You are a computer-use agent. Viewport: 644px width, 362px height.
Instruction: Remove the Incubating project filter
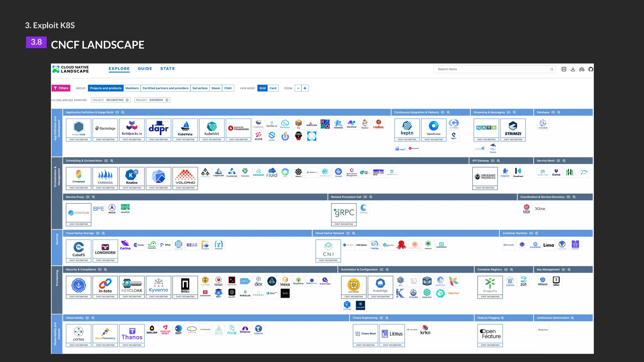[127, 100]
